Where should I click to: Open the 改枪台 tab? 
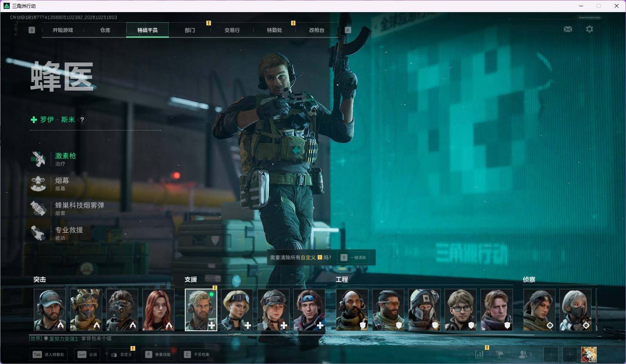click(x=317, y=30)
